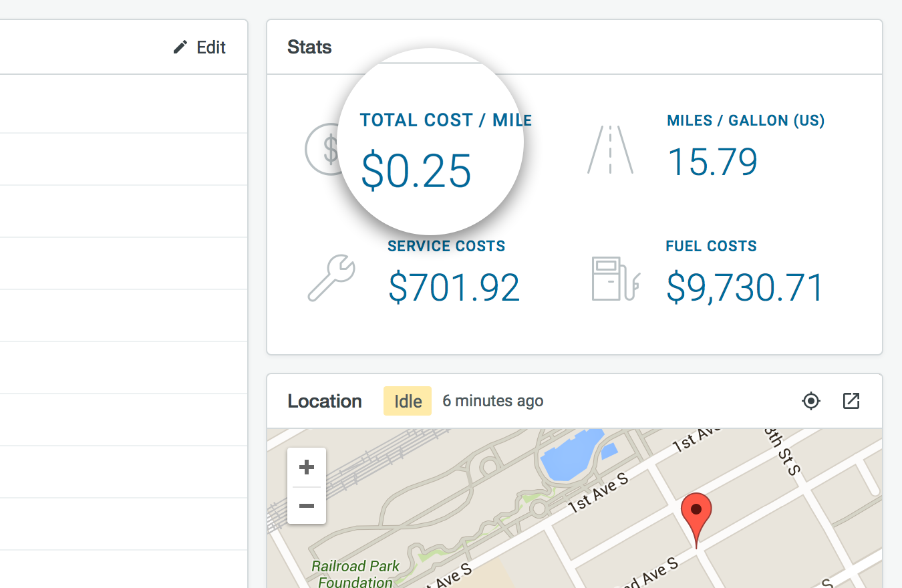Screen dimensions: 902x588
Task: Click the Stats panel heading
Action: [x=309, y=47]
